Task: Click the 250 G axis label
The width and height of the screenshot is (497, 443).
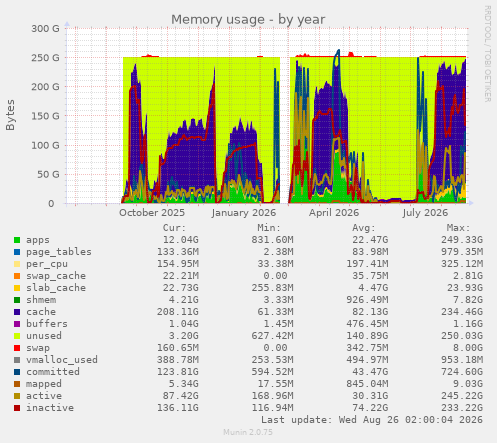Action: (x=45, y=58)
